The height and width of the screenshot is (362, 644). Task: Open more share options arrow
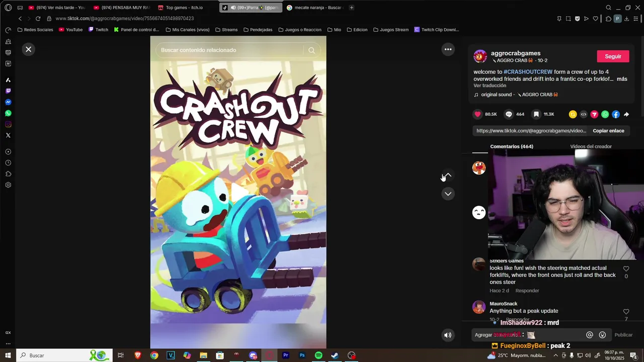626,115
